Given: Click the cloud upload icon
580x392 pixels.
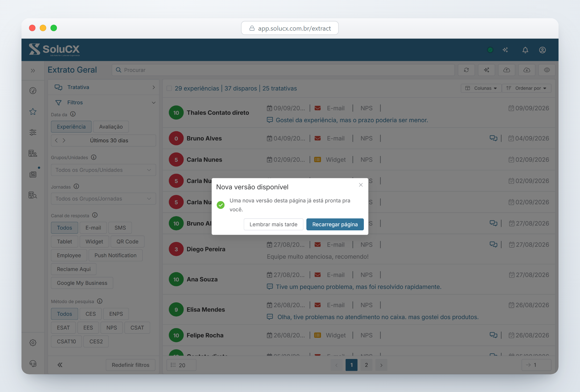Looking at the screenshot, I should (507, 70).
